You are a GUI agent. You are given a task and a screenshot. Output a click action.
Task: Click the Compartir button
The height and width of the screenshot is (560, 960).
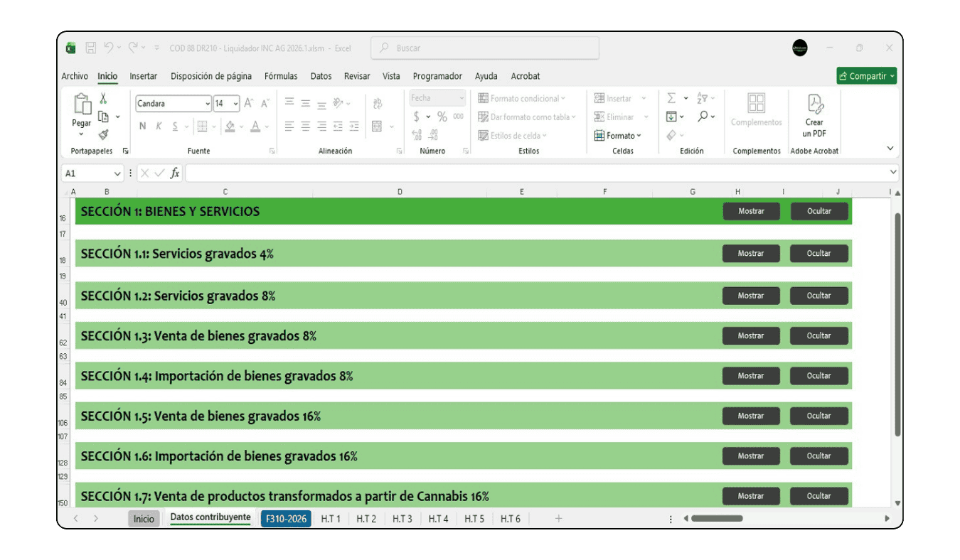pos(866,76)
